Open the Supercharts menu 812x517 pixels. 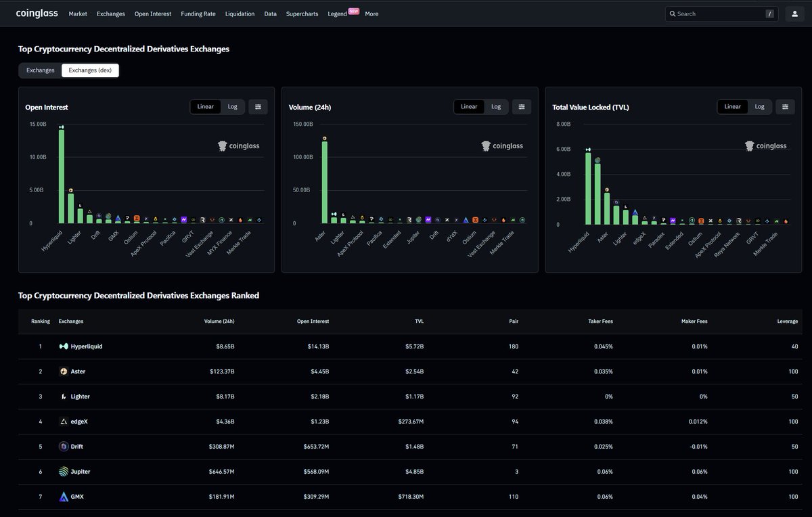click(302, 14)
